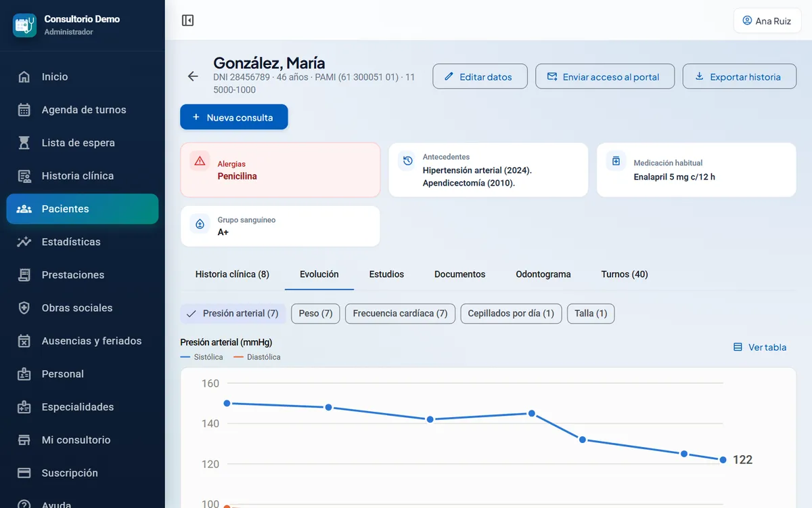Go back using the left arrow icon
The width and height of the screenshot is (812, 508).
[x=193, y=77]
